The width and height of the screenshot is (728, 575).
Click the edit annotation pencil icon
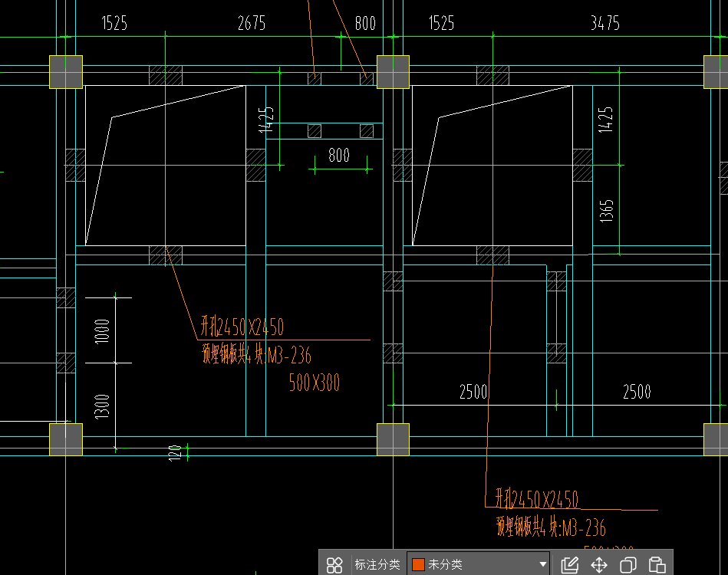tap(570, 565)
